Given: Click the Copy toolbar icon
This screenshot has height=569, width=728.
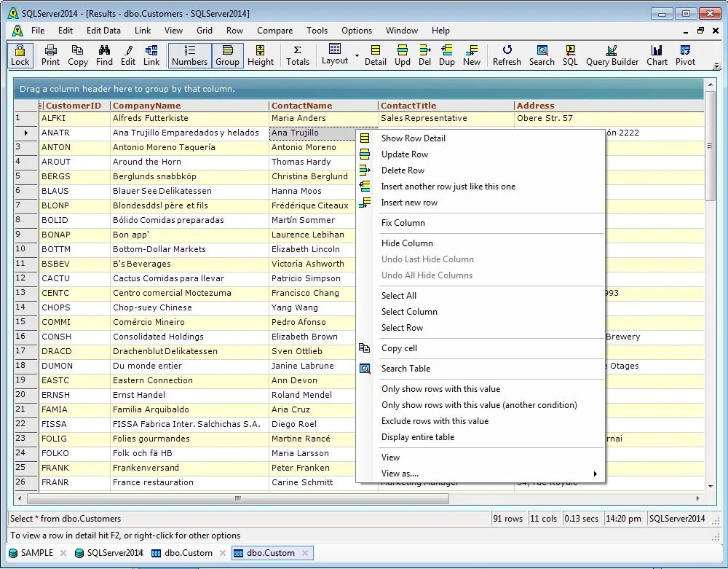Looking at the screenshot, I should coord(78,55).
